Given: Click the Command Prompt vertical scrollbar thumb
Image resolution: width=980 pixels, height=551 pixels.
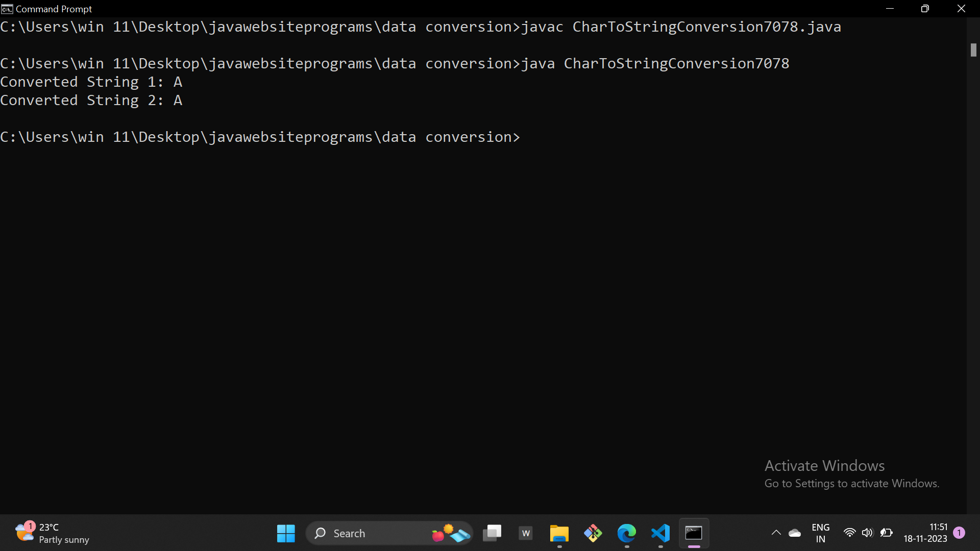Looking at the screenshot, I should click(973, 50).
